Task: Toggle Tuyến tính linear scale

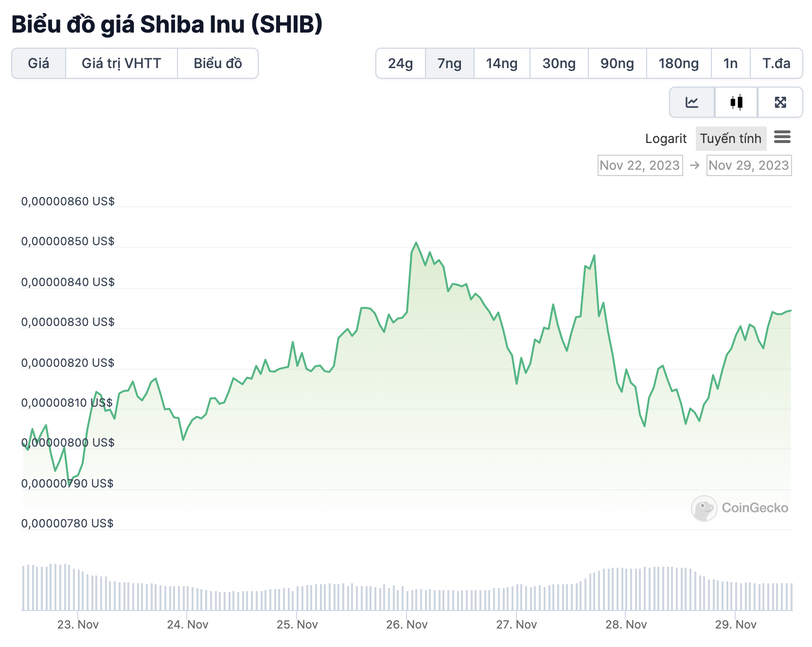Action: tap(731, 139)
